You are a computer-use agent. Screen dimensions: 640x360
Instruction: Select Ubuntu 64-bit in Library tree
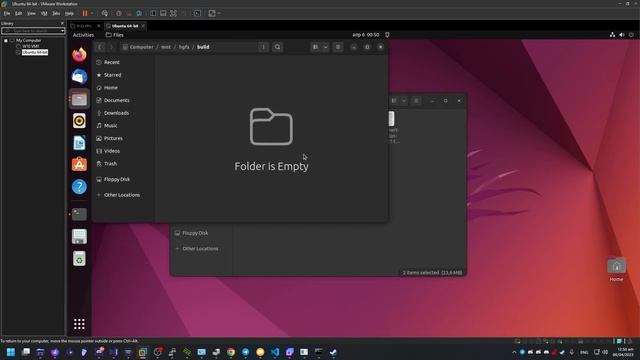[x=35, y=52]
